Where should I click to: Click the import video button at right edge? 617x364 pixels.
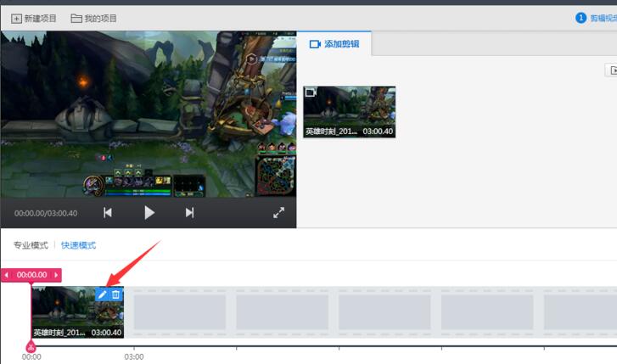612,71
